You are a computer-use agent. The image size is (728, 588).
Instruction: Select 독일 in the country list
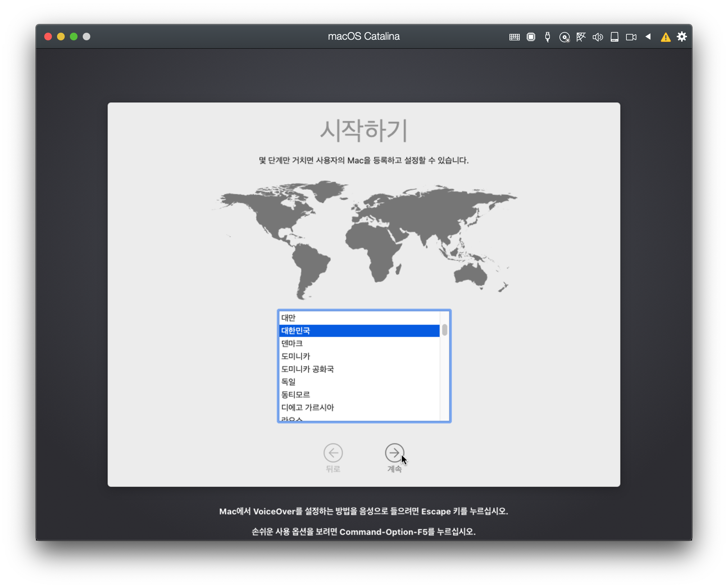click(x=359, y=382)
